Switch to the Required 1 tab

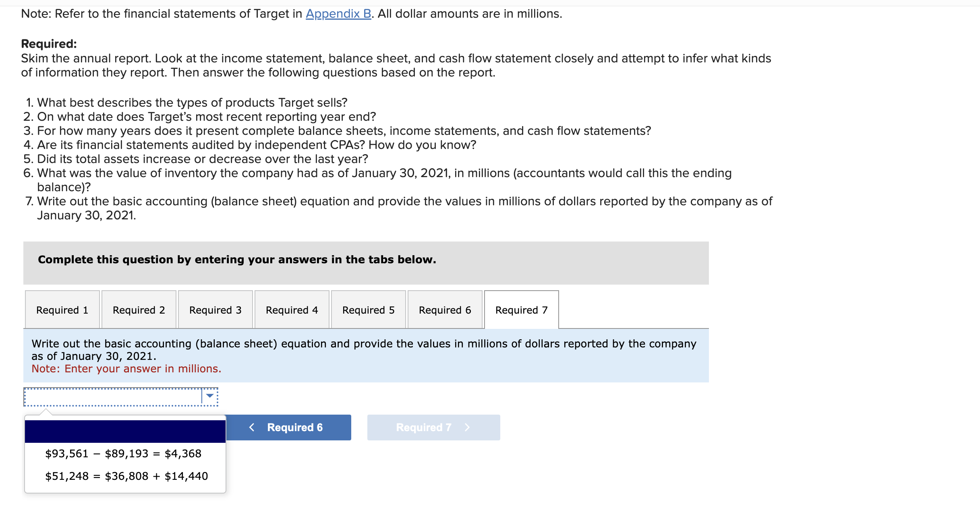pos(62,310)
